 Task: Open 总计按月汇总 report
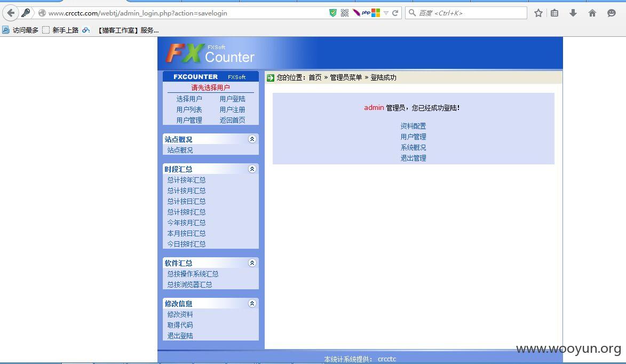point(186,191)
